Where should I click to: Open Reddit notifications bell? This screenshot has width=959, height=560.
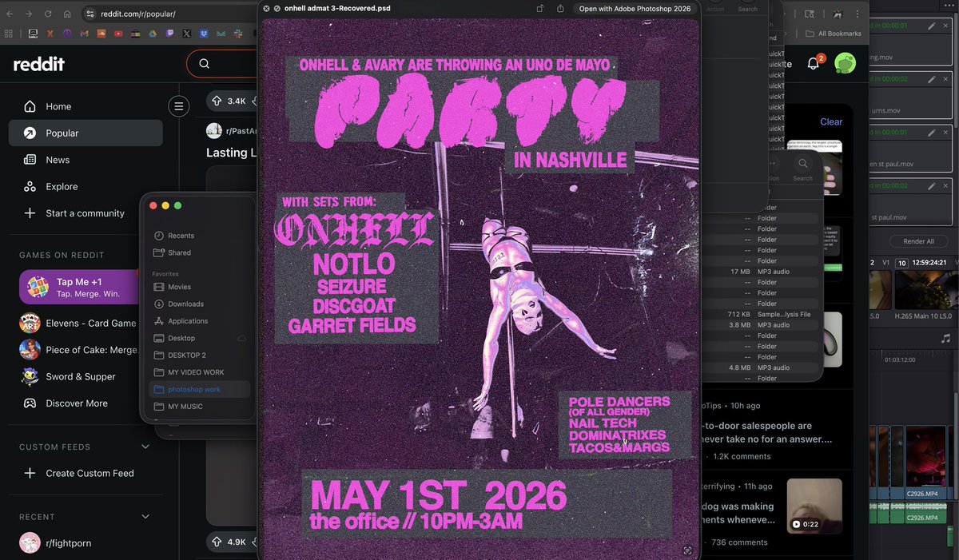point(814,64)
